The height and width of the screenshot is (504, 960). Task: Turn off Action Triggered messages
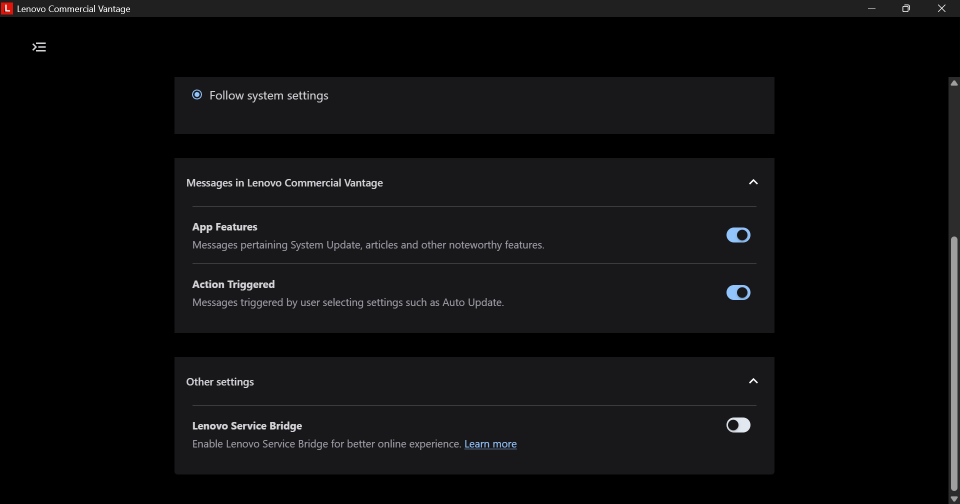[x=738, y=293]
